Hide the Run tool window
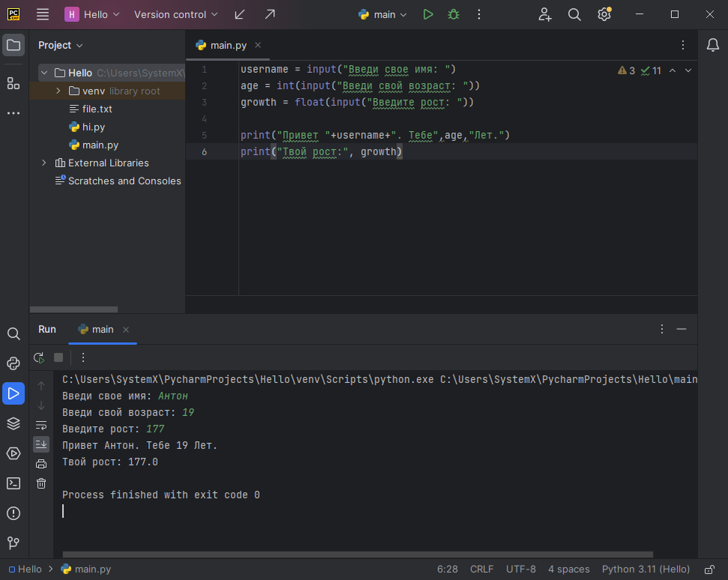The image size is (728, 580). (682, 329)
